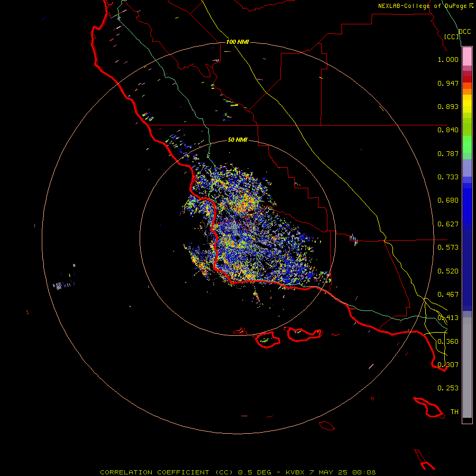Click the TH threshold label
Screen dimensions: 476x476
(x=454, y=412)
